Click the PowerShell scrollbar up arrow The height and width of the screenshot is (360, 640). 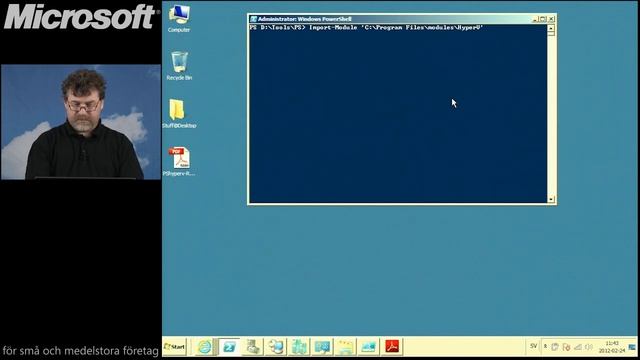click(551, 28)
